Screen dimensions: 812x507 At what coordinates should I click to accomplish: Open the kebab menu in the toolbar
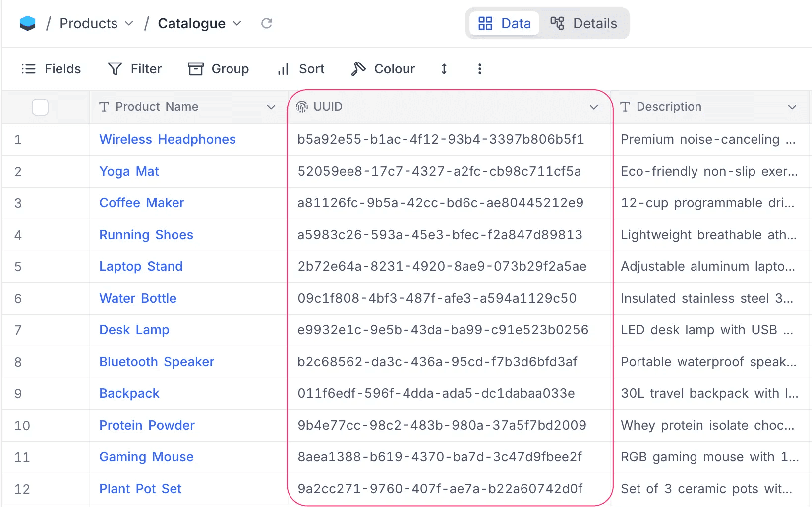479,69
